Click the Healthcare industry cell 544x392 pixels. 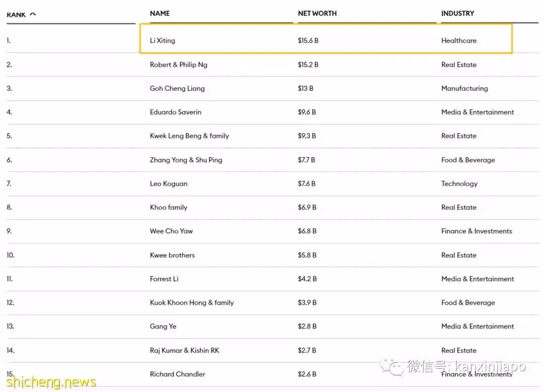(459, 41)
